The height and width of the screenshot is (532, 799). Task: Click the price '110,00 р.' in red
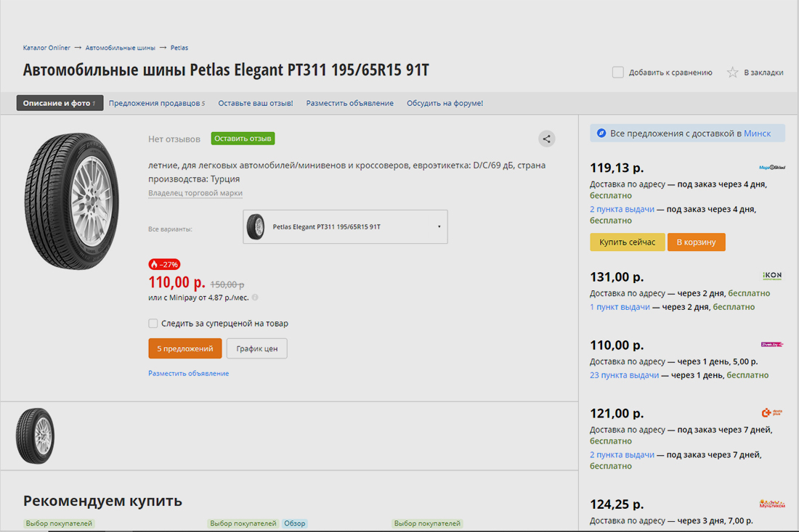tap(177, 282)
